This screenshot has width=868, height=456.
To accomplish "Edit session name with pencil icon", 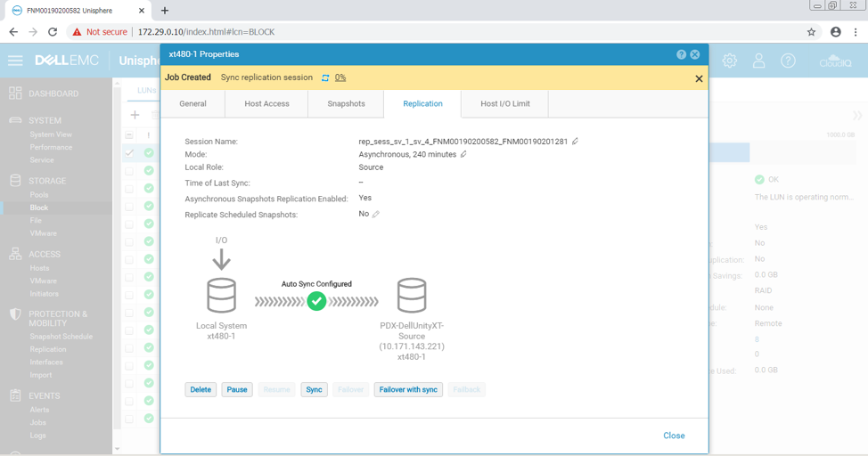I will click(x=576, y=142).
